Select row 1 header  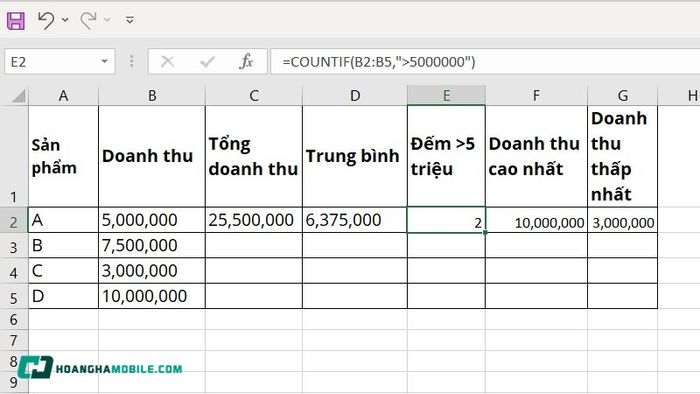click(x=14, y=156)
